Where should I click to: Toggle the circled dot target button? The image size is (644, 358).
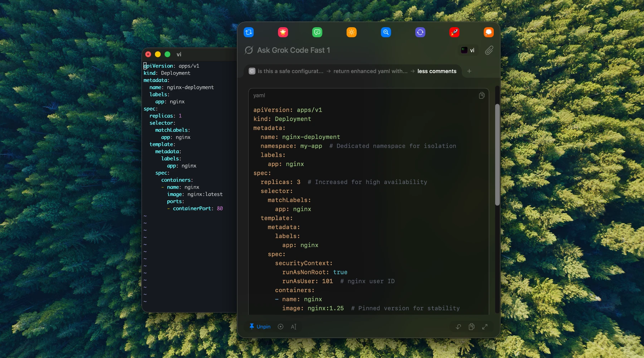tap(280, 326)
